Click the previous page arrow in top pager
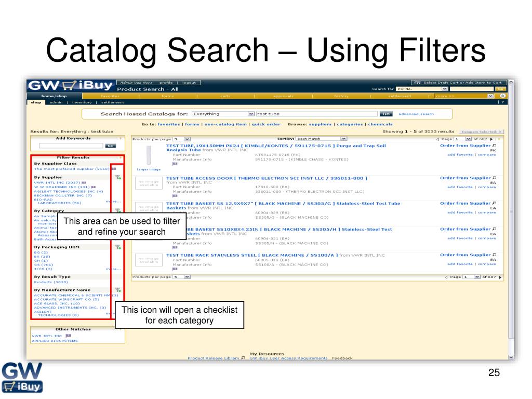This screenshot has height=399, width=532. [x=437, y=139]
